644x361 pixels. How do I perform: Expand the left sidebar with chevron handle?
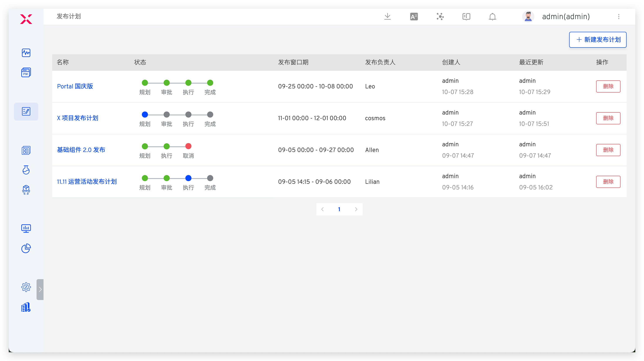[40, 289]
